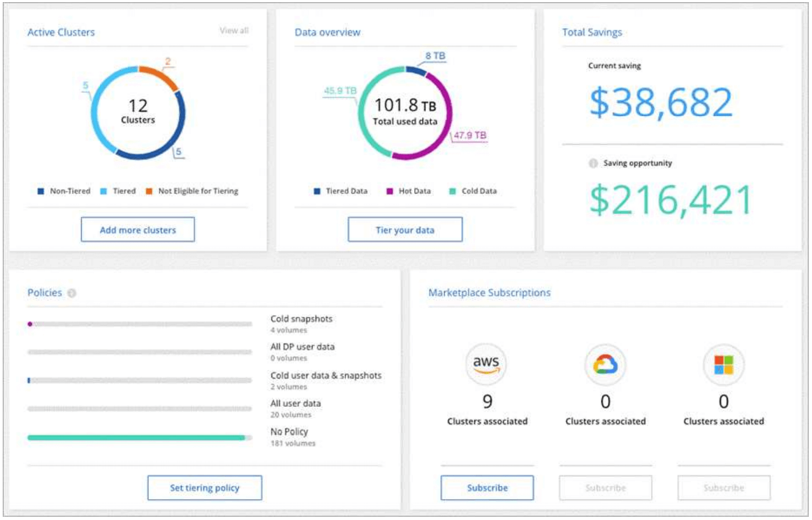Click Current saving label

pos(615,66)
